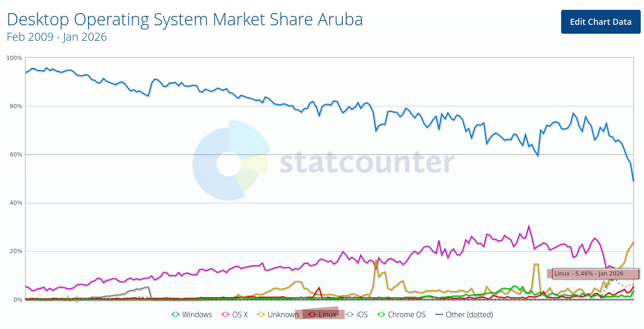The width and height of the screenshot is (644, 329).
Task: Click the yellow Unknown legend marker icon
Action: [x=261, y=315]
